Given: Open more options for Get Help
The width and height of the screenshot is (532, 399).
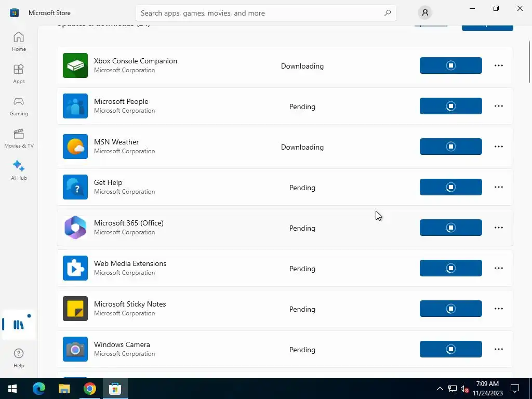Looking at the screenshot, I should 498,187.
